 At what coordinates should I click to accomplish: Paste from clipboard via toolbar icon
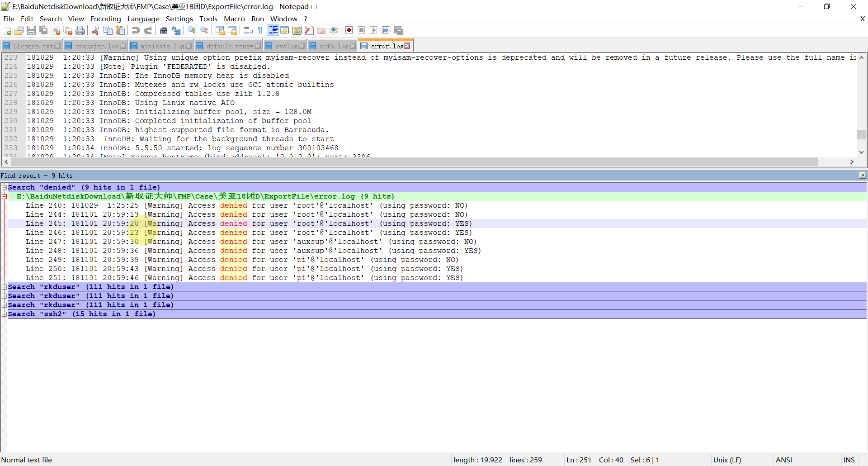pyautogui.click(x=120, y=30)
